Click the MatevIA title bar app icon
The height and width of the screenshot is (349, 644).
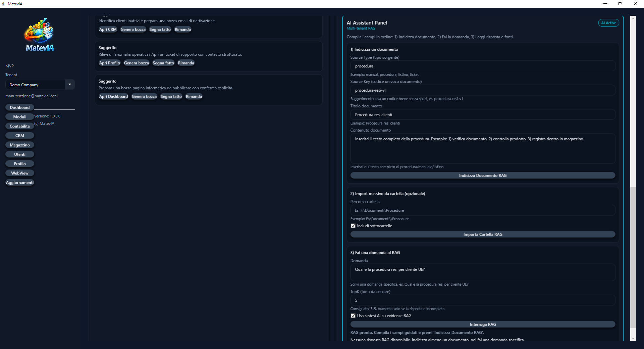3,4
